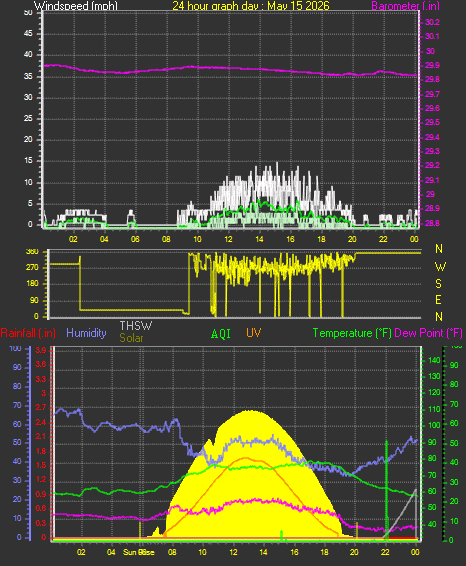The width and height of the screenshot is (466, 566).
Task: Click the '28.9' barometer axis value
Action: pyautogui.click(x=432, y=208)
